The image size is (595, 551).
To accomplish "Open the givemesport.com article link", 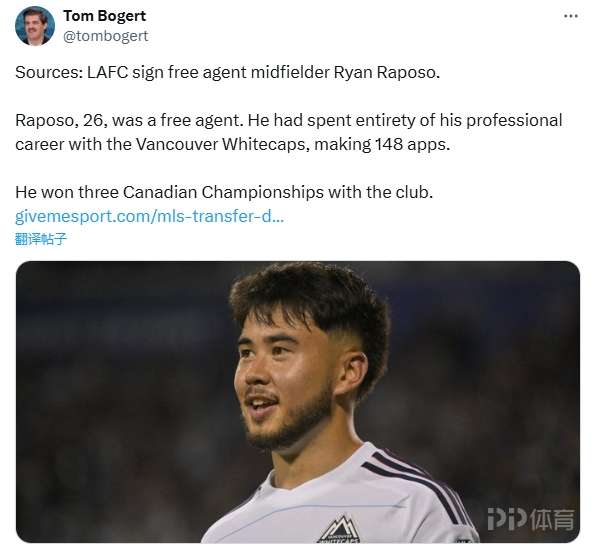I will [x=150, y=216].
